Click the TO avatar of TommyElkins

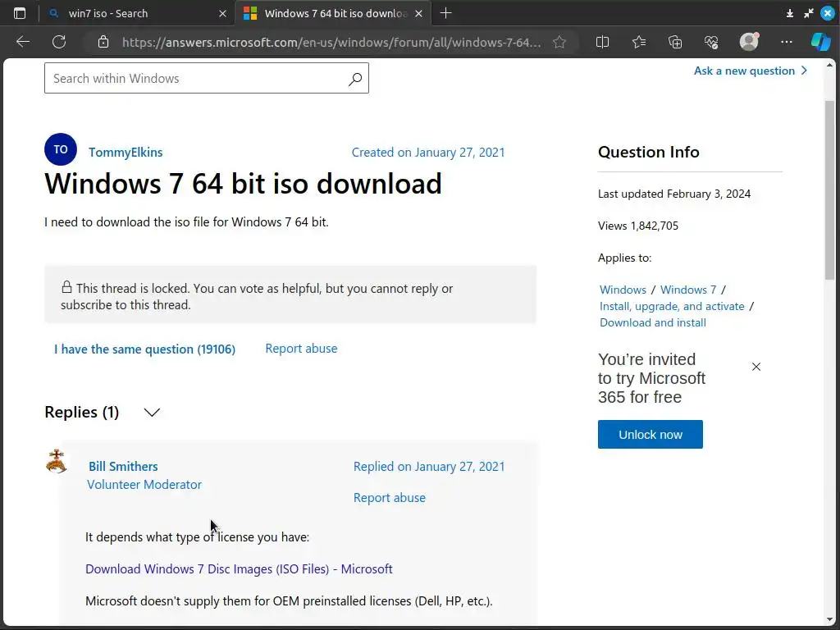point(61,149)
